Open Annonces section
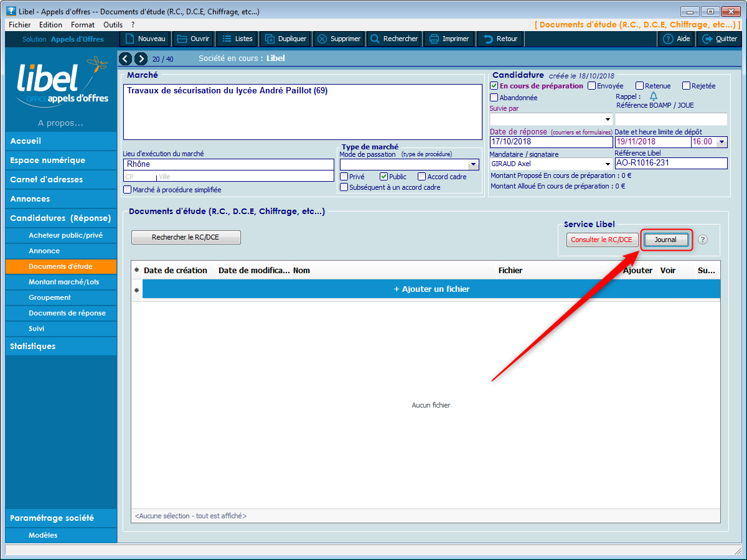Screen dimensions: 747x560 tap(61, 199)
